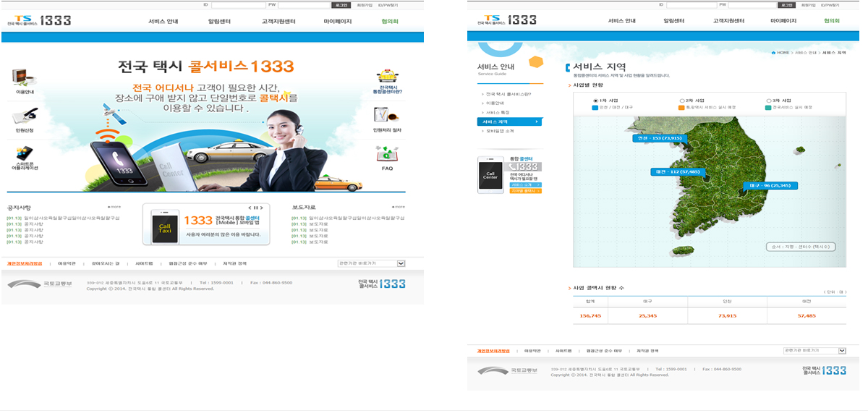Select the 2차 사업 radio button

(681, 101)
